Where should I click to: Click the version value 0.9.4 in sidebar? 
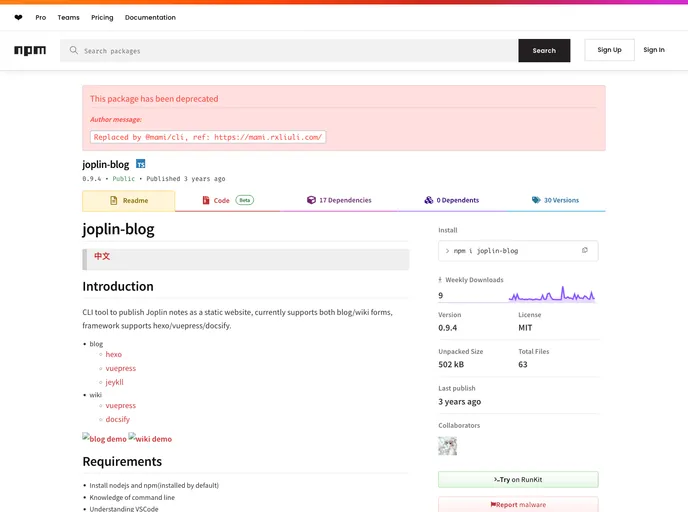coord(448,328)
